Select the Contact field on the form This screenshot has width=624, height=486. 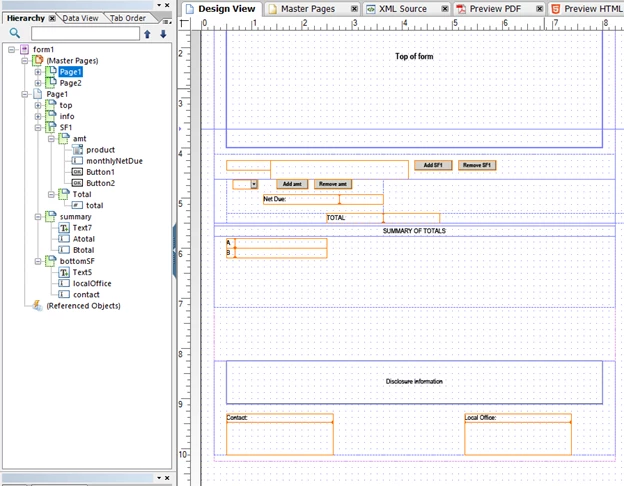pos(279,434)
